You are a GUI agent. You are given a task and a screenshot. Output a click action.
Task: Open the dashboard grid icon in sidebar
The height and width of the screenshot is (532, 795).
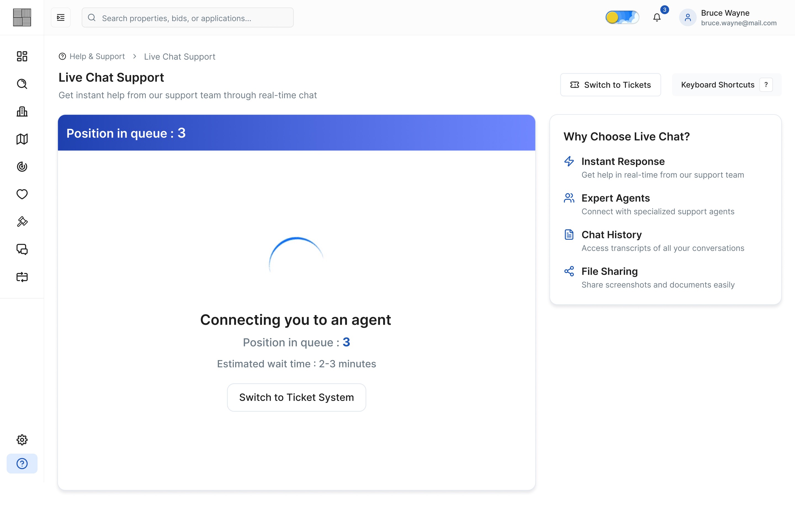click(22, 56)
